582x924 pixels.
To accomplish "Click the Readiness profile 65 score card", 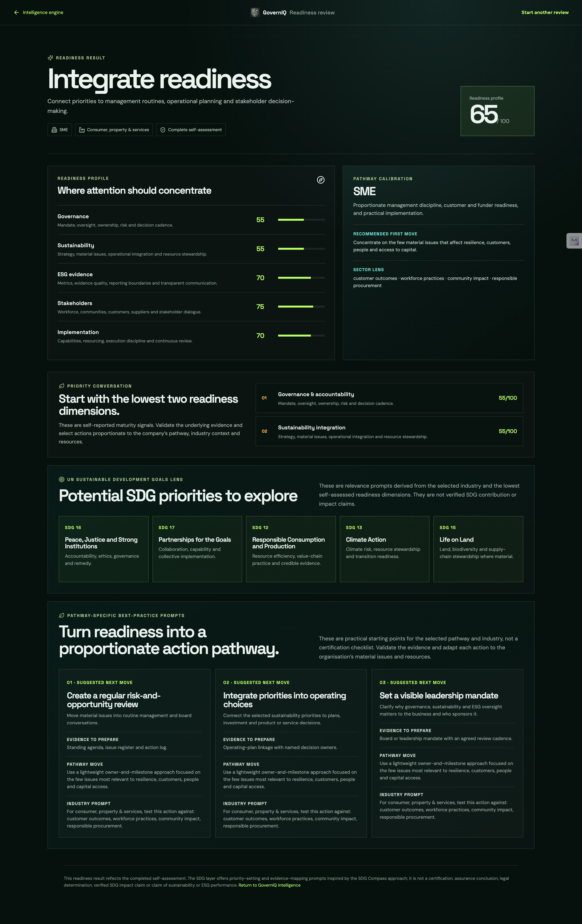I will [x=497, y=111].
